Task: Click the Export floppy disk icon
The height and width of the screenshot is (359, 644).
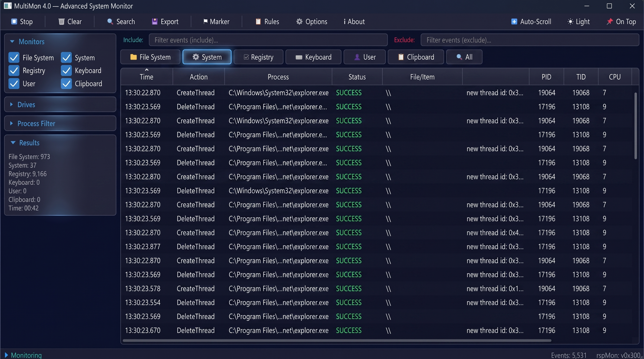Action: click(x=155, y=22)
